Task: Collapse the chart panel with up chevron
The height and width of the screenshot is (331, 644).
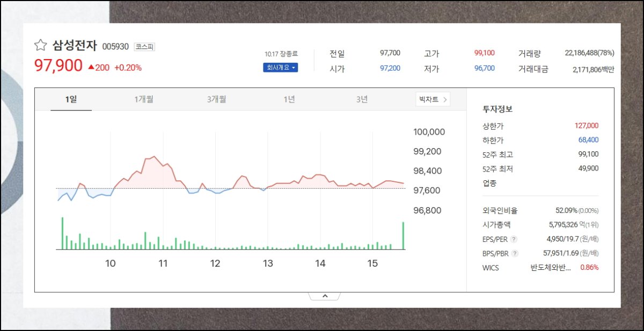Action: (x=324, y=296)
